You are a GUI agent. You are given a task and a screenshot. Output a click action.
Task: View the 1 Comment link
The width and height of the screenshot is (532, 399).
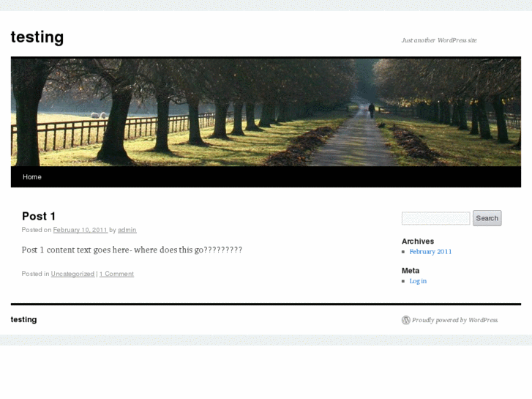[116, 274]
